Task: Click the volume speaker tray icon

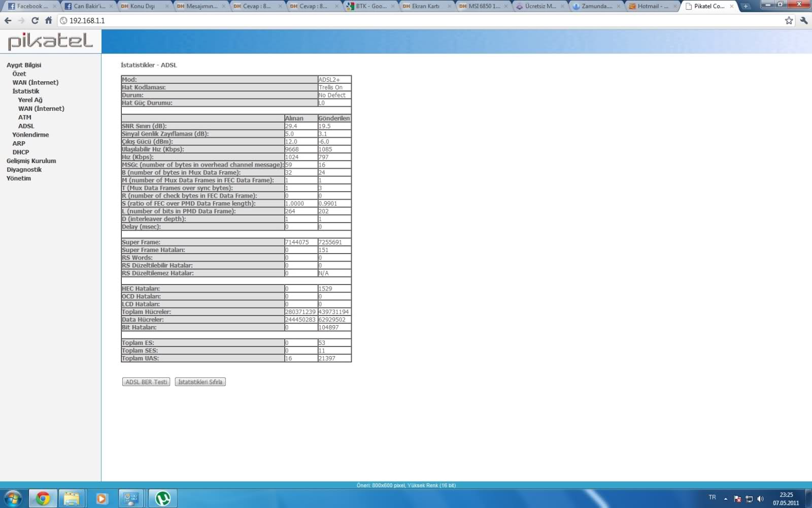Action: tap(760, 499)
